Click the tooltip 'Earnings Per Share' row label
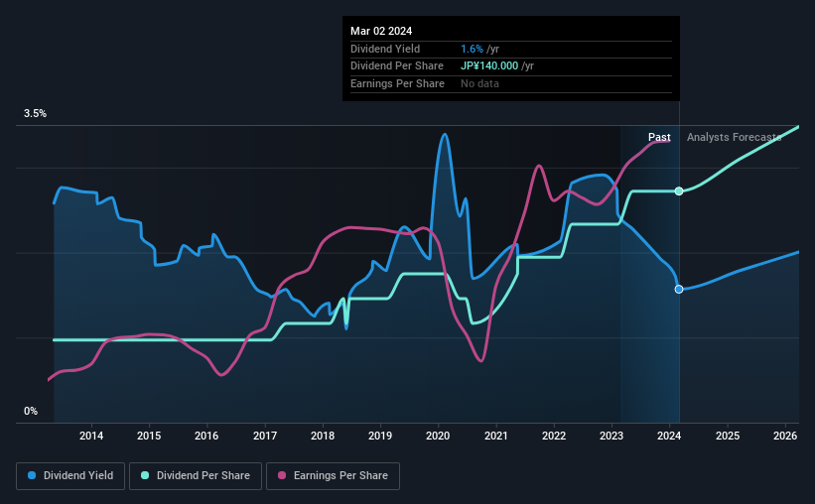 (x=397, y=83)
